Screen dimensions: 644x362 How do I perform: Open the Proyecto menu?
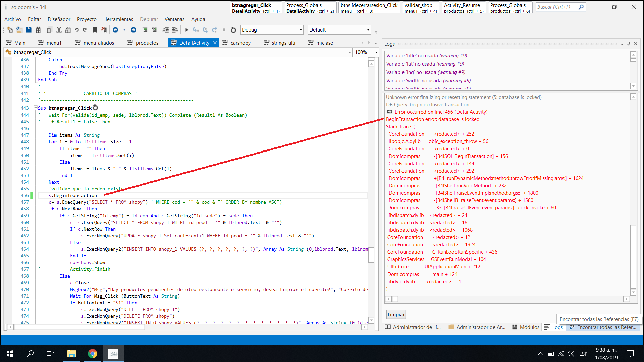(87, 19)
